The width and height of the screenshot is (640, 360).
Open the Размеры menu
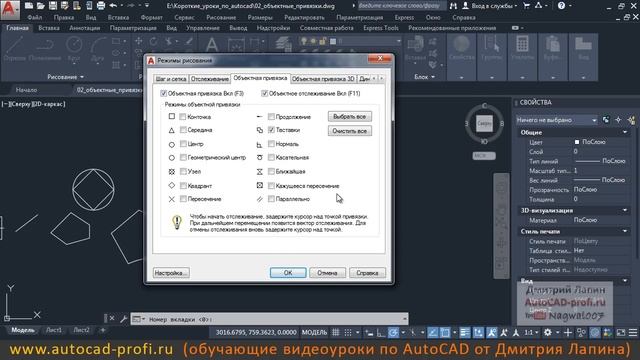260,18
